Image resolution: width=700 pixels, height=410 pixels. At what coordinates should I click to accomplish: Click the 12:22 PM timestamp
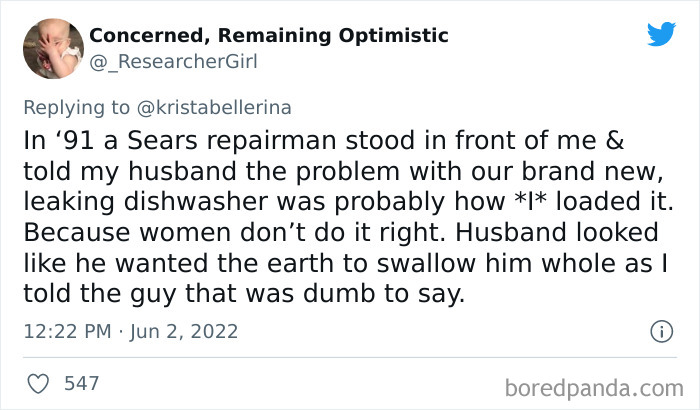pos(67,332)
